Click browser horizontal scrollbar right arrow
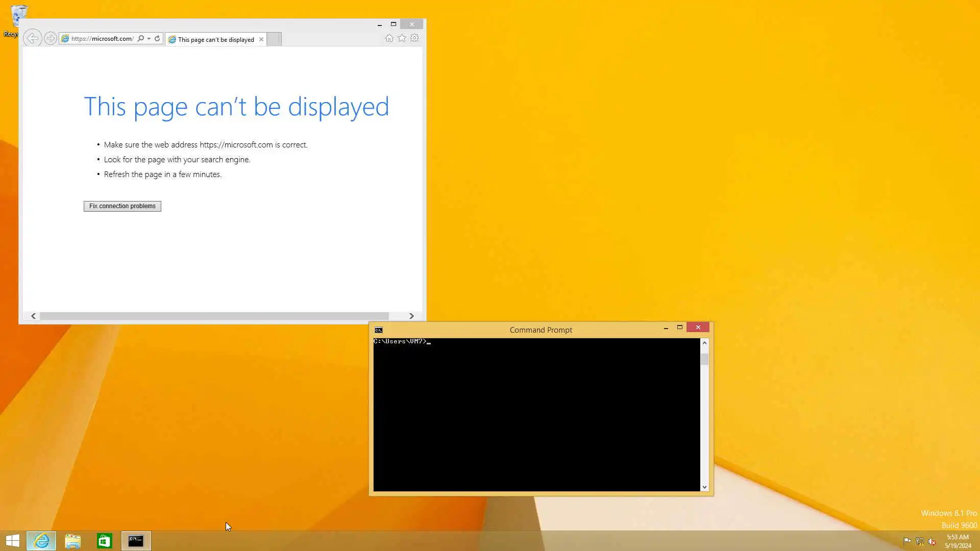The width and height of the screenshot is (980, 551). [411, 316]
